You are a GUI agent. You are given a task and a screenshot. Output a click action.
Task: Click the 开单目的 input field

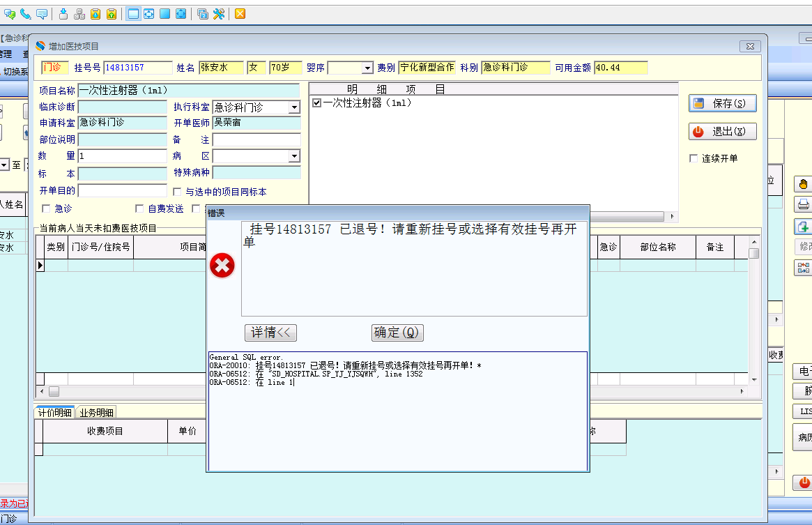pyautogui.click(x=122, y=191)
